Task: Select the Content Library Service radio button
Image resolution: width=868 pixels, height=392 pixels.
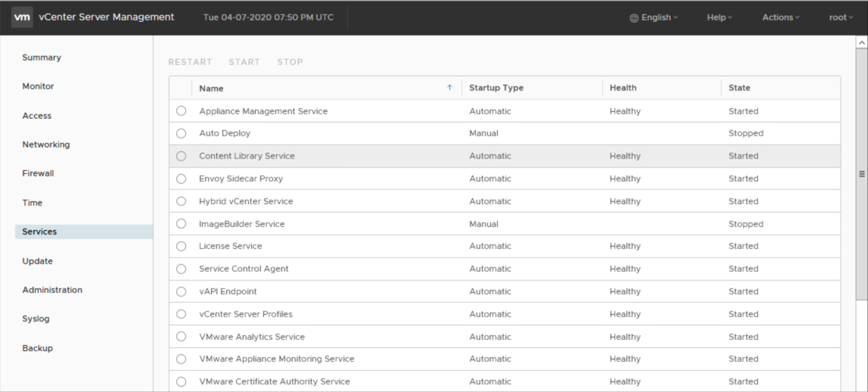Action: [x=181, y=156]
